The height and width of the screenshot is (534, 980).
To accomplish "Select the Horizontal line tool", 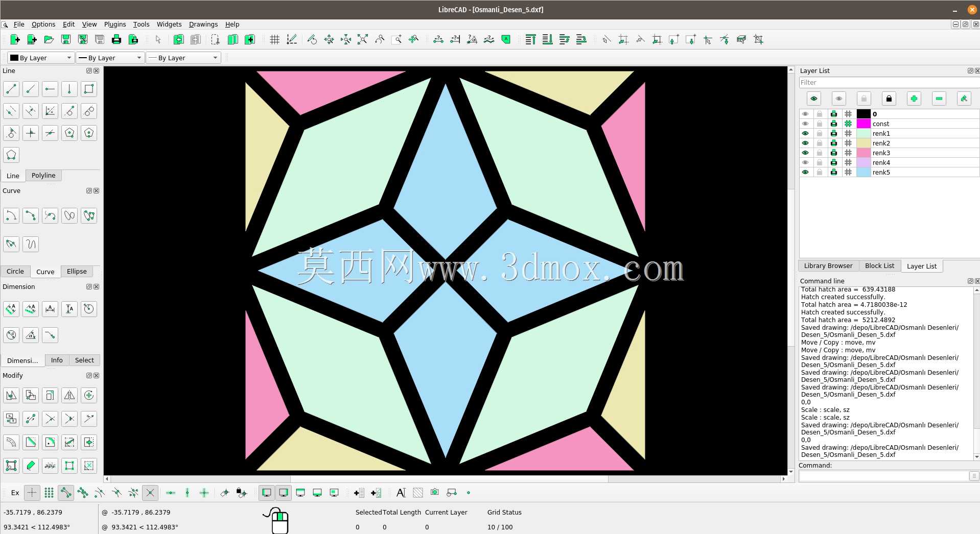I will (50, 89).
